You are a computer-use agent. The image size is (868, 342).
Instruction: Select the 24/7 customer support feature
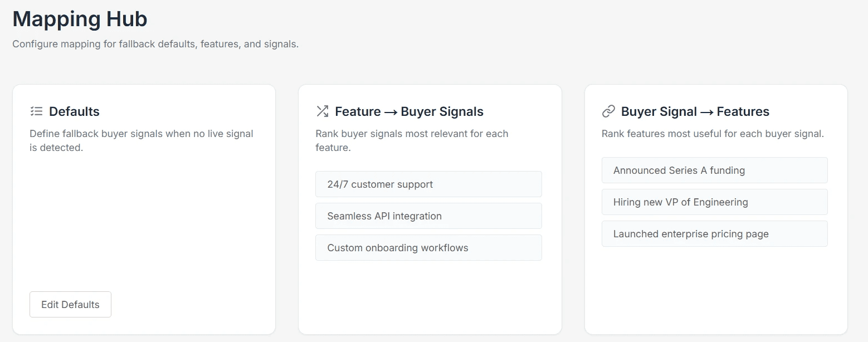tap(428, 184)
